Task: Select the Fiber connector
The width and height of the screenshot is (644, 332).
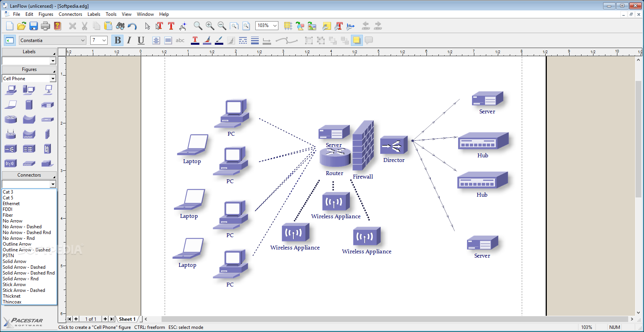Action: coord(8,215)
